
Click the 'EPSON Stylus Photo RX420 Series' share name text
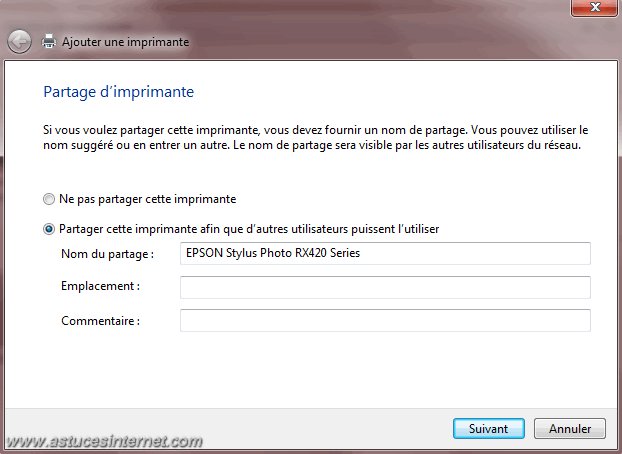pos(273,253)
